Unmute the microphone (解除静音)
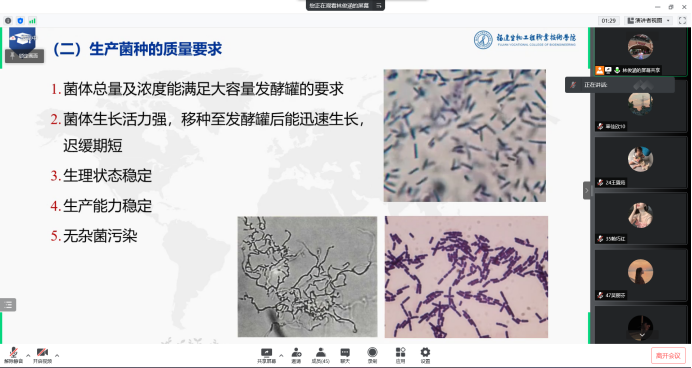Viewport: 692px width, 368px height. pos(14,355)
